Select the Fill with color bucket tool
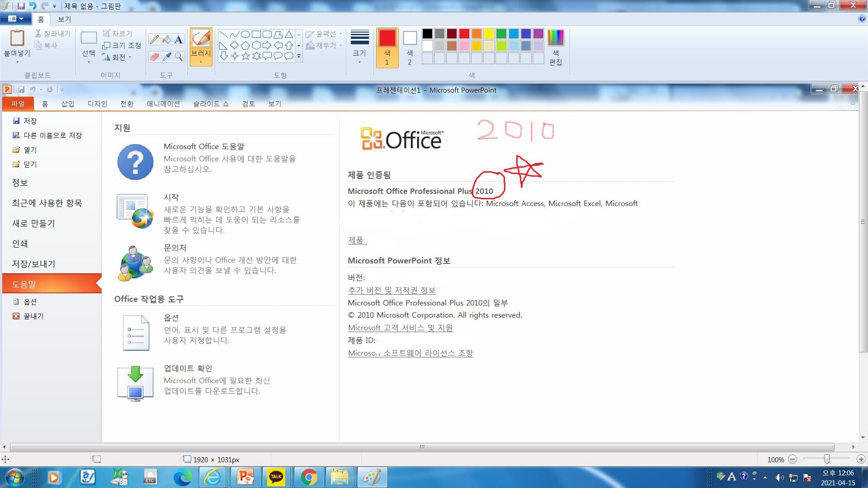This screenshot has width=868, height=488. (x=166, y=40)
